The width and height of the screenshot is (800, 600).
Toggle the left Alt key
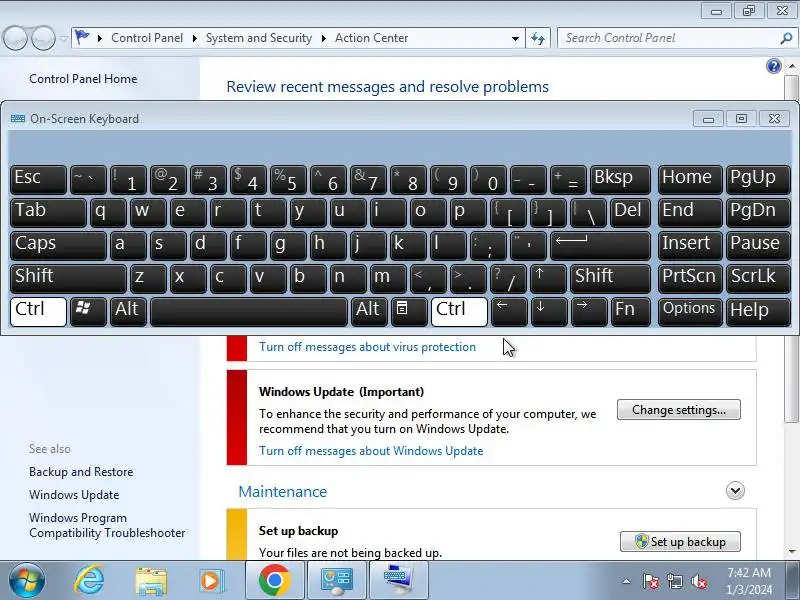pyautogui.click(x=128, y=312)
